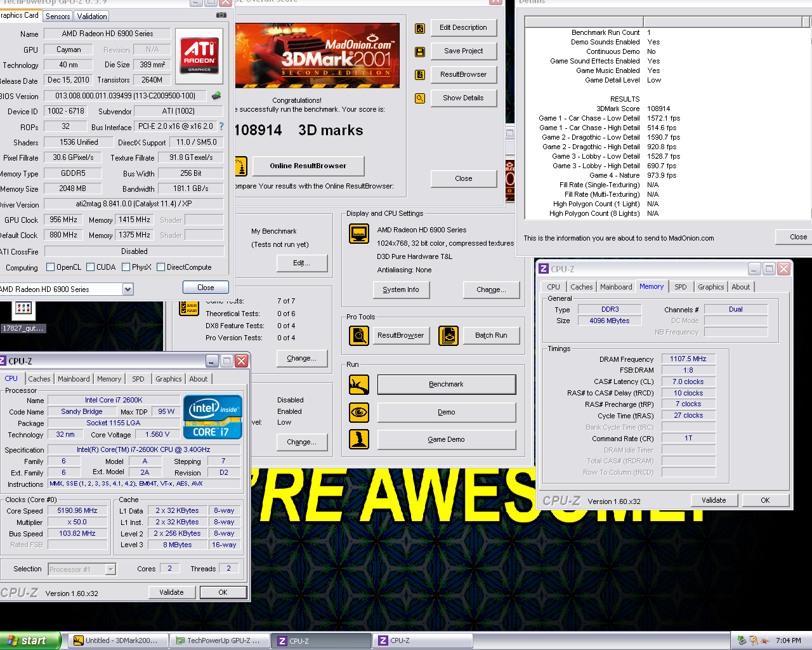Click the Batch Run icon
The height and width of the screenshot is (650, 812).
pos(448,335)
